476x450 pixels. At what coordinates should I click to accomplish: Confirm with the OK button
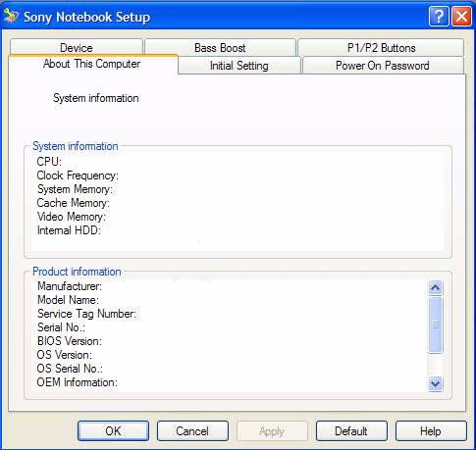(x=113, y=431)
